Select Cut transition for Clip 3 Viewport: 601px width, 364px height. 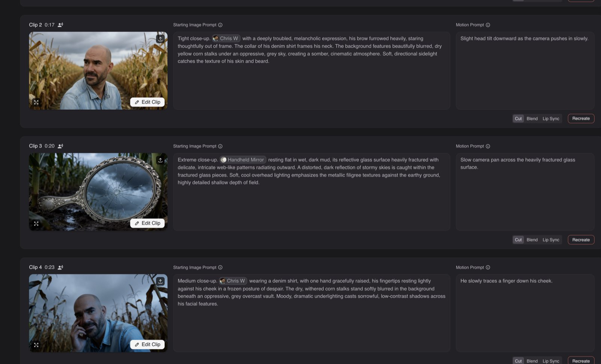pyautogui.click(x=518, y=240)
